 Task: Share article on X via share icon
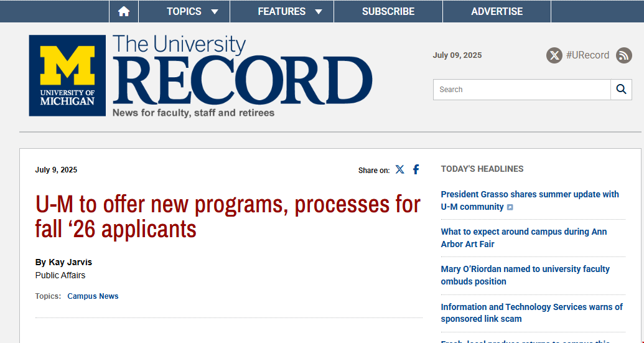(x=399, y=169)
